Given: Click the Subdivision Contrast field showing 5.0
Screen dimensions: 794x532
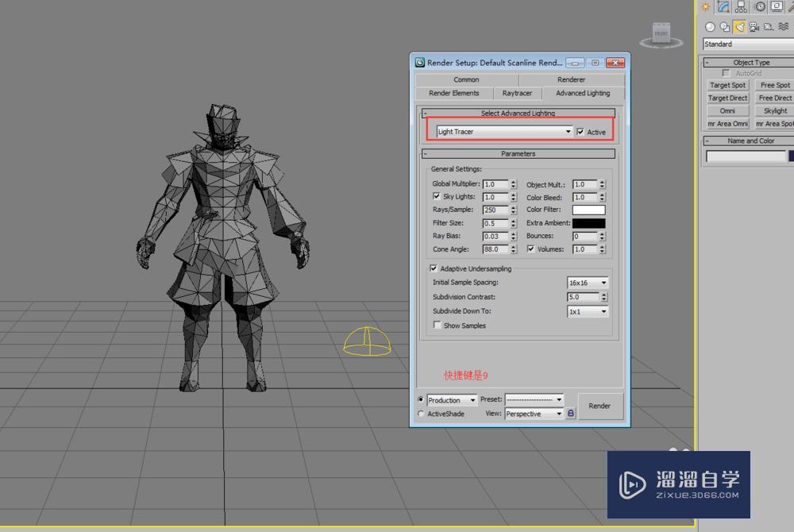Looking at the screenshot, I should (x=583, y=297).
